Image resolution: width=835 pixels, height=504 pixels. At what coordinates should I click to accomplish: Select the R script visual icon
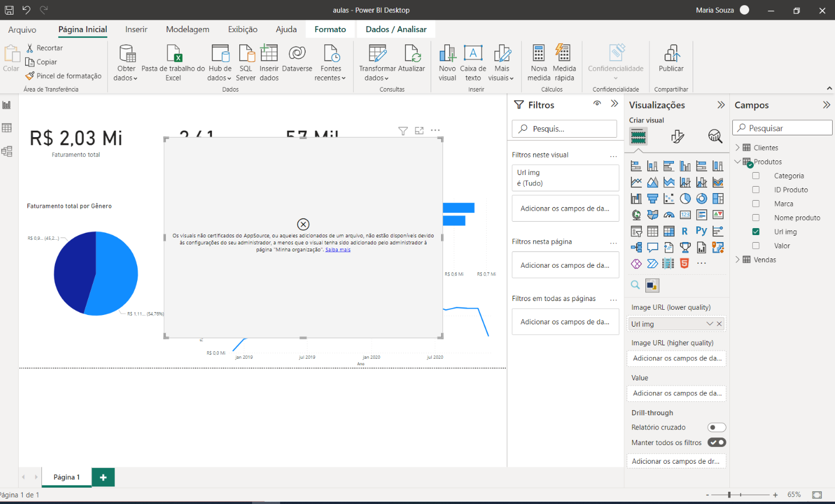pos(685,232)
